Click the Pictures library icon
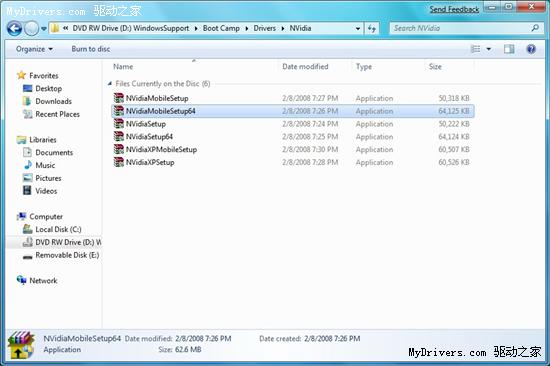The height and width of the screenshot is (366, 550). point(27,178)
